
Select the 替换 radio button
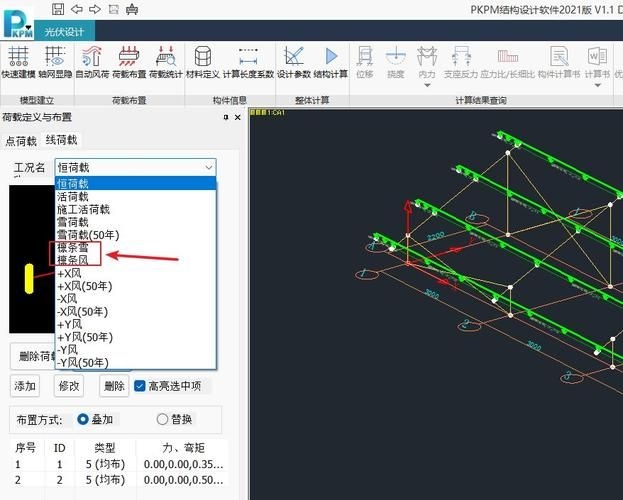(x=162, y=419)
